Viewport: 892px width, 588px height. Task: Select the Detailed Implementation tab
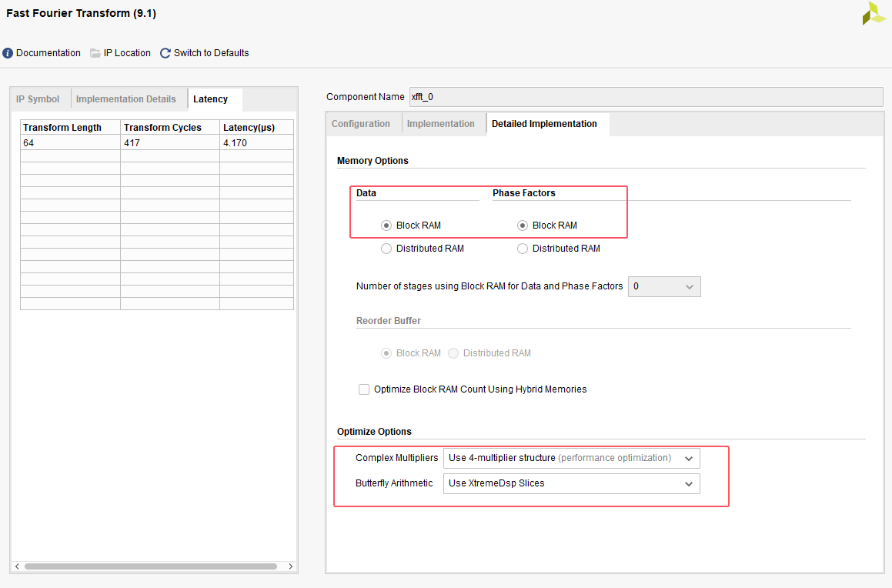point(544,123)
